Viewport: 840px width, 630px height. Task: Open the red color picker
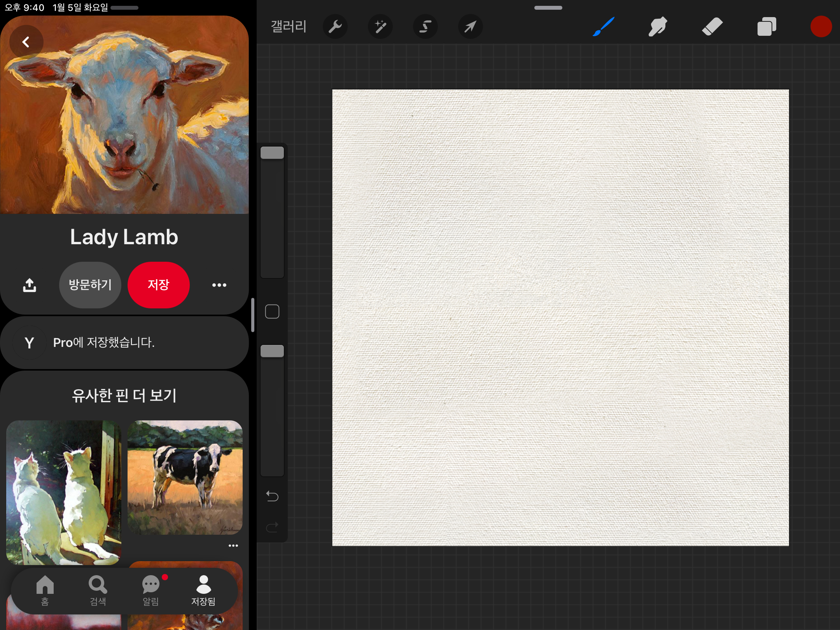[821, 27]
